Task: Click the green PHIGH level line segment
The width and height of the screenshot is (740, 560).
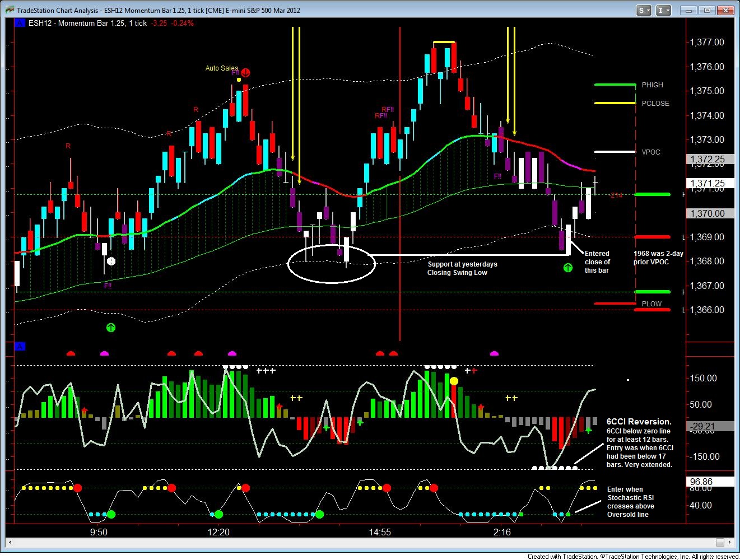Action: click(615, 85)
